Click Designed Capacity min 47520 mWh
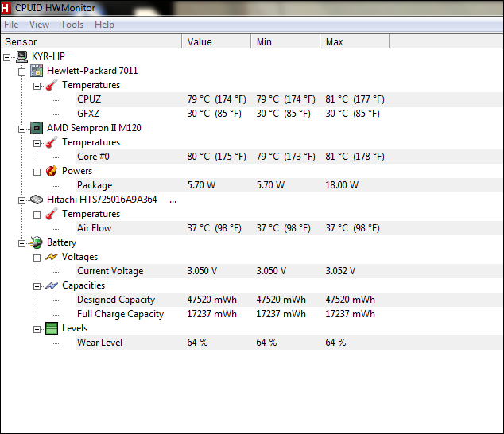The image size is (504, 434). (x=281, y=300)
